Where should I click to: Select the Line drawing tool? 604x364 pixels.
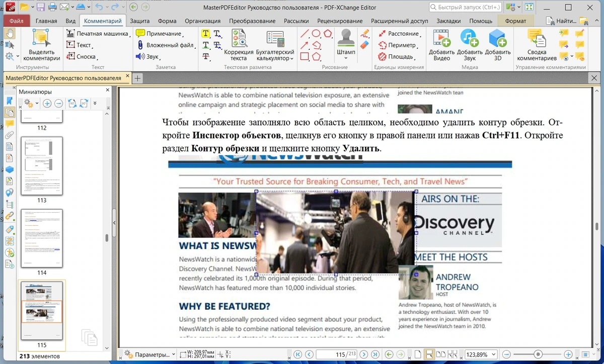tap(304, 34)
